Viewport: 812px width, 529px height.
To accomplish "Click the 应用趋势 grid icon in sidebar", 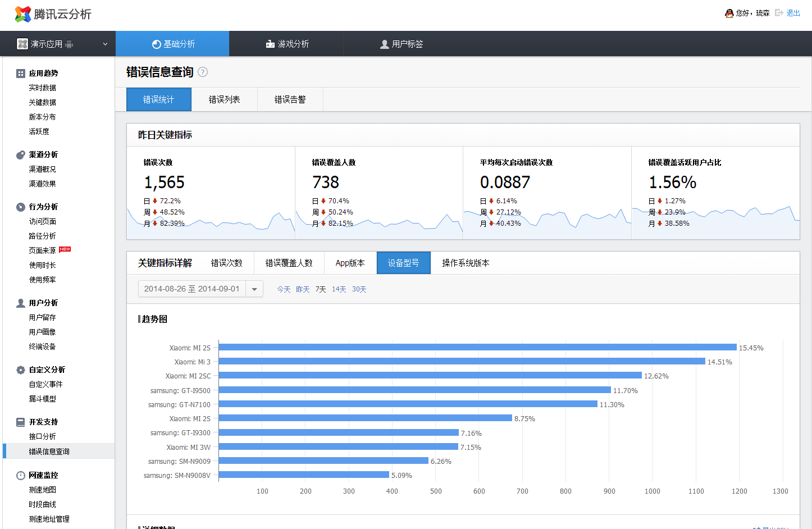I will 21,74.
